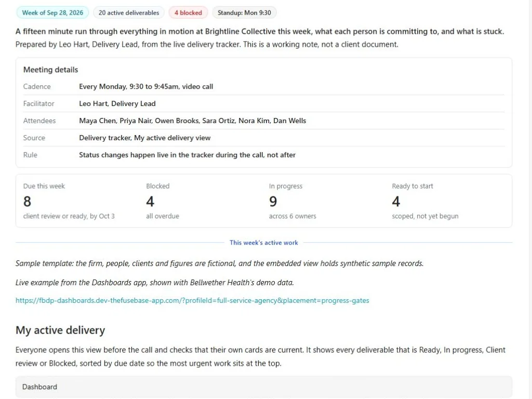Click the intro paragraph starting 'A fifteen minute run'
This screenshot has height=399, width=532.
(260, 37)
